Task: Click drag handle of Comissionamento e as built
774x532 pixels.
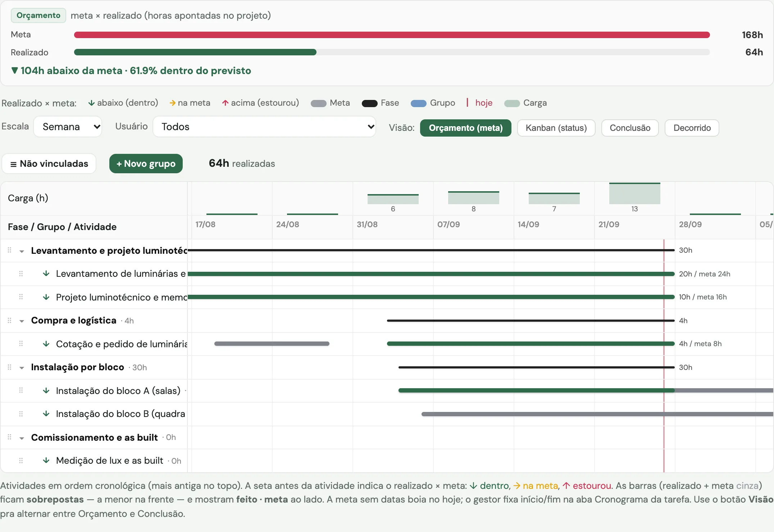Action: click(x=10, y=437)
